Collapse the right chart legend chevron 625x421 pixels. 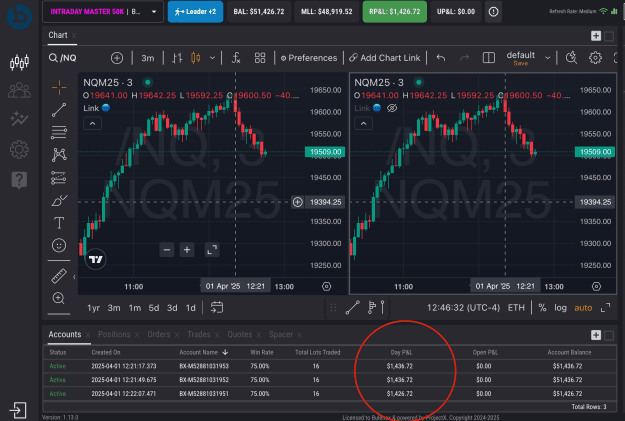(x=364, y=124)
